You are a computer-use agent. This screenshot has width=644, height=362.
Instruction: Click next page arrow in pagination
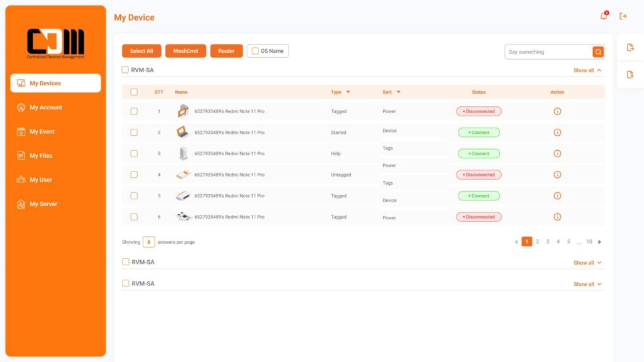(600, 242)
